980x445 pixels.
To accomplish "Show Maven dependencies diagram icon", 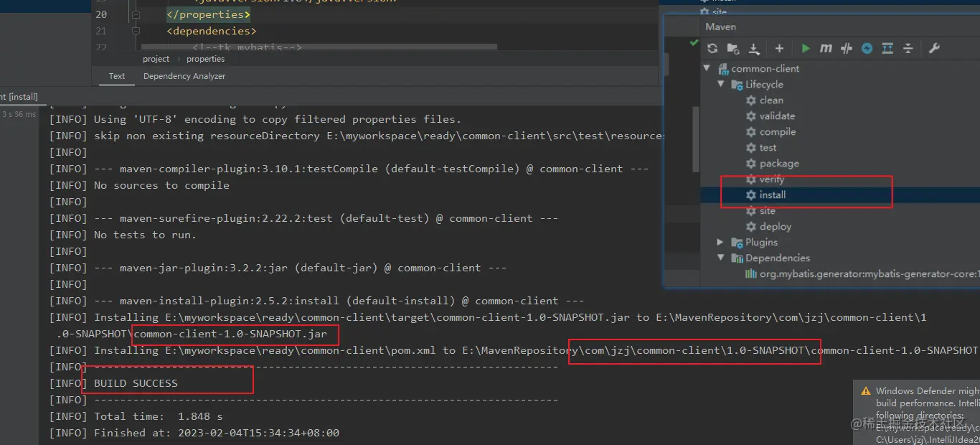I will [887, 48].
